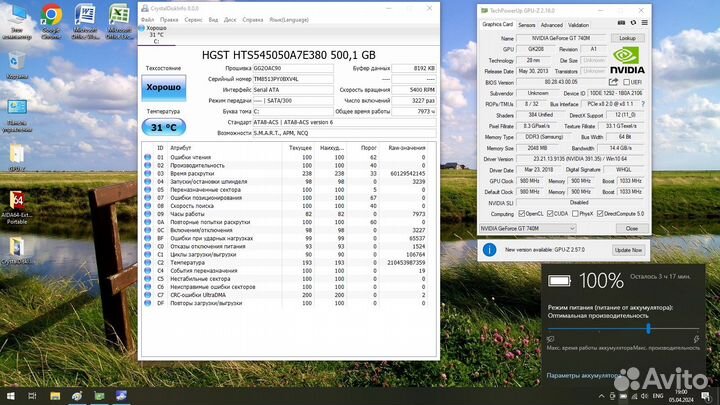Click the firmware field GG2OAC90
Image resolution: width=720 pixels, height=405 pixels.
coord(293,68)
